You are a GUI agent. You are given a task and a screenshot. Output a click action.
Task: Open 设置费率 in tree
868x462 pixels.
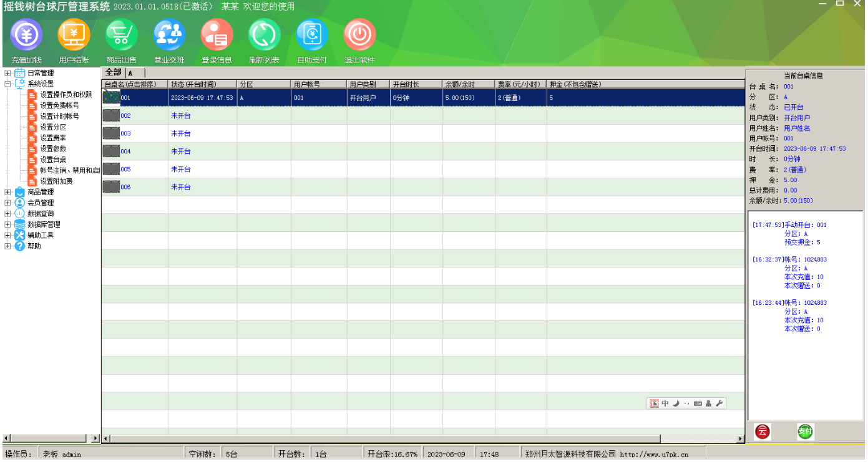pos(53,138)
